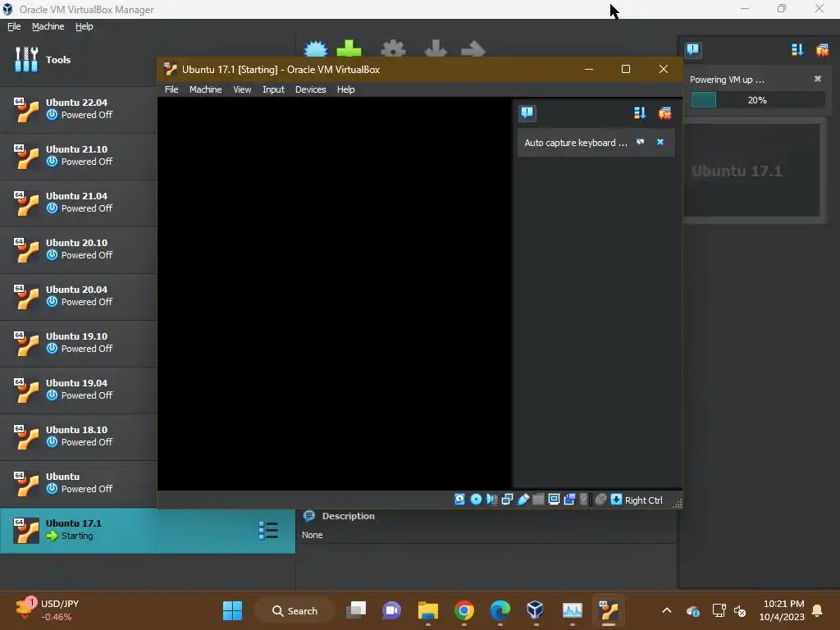Select the Ubuntu 22.04 virtual machine
840x630 pixels.
point(78,109)
